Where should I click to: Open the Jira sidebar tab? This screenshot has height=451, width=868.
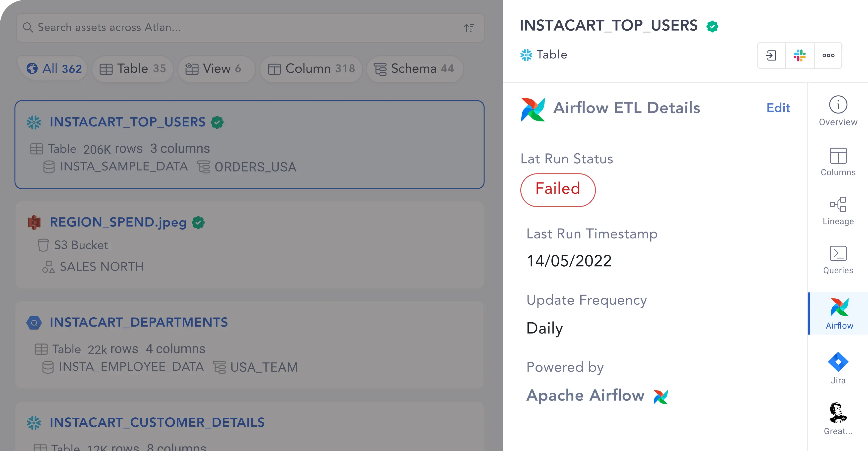(x=838, y=368)
